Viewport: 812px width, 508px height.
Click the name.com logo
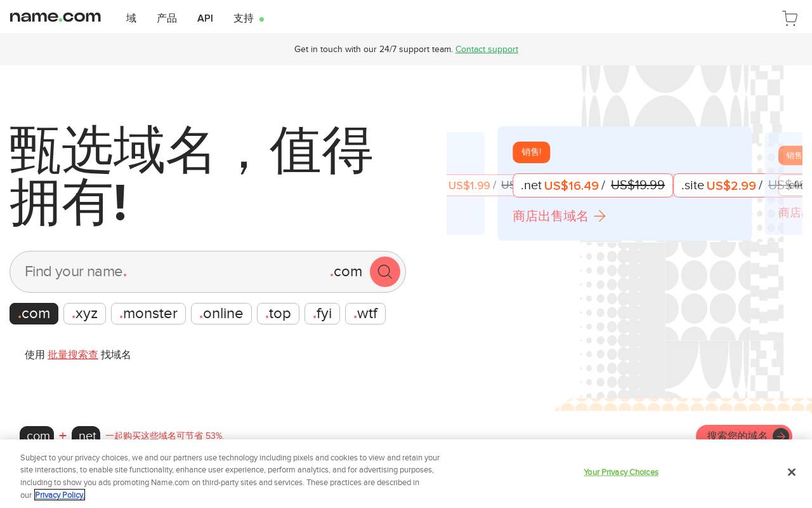tap(55, 17)
